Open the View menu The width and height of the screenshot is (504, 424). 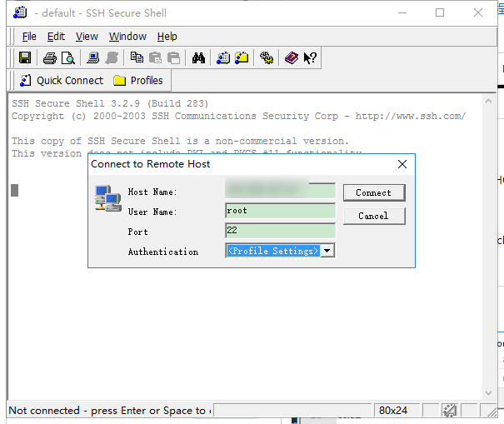[87, 37]
